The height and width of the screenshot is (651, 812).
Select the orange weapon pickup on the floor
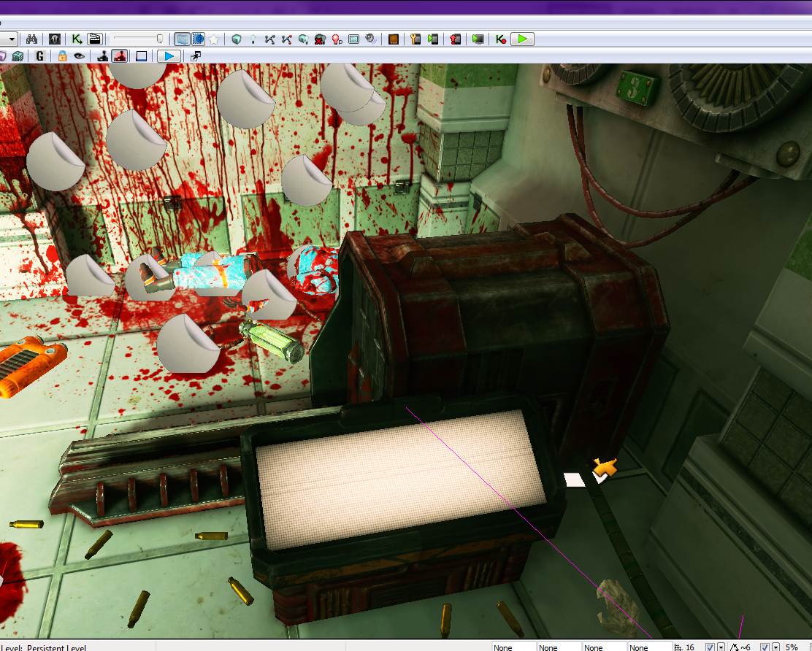tap(31, 365)
